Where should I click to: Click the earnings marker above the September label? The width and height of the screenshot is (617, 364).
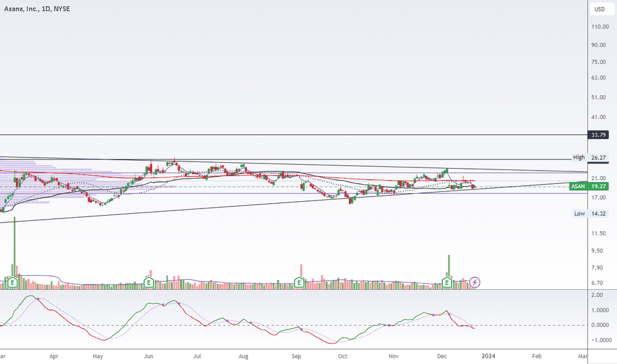(299, 282)
